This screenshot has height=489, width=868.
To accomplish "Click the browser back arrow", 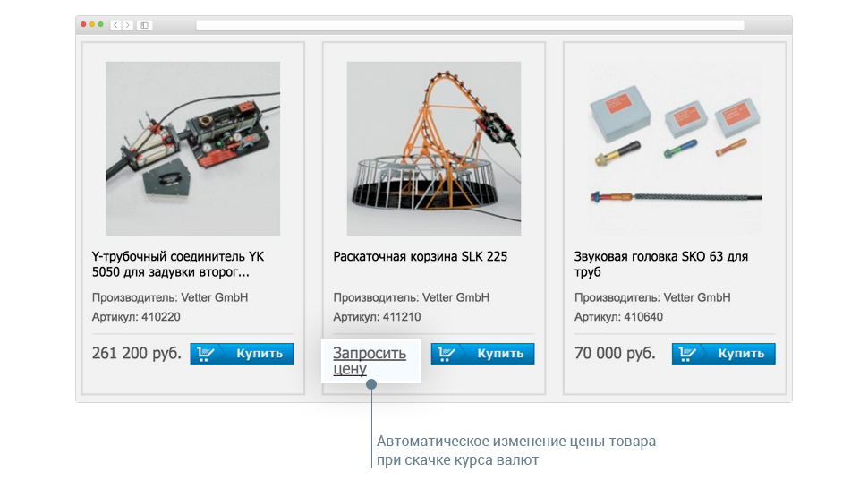I will pyautogui.click(x=115, y=25).
